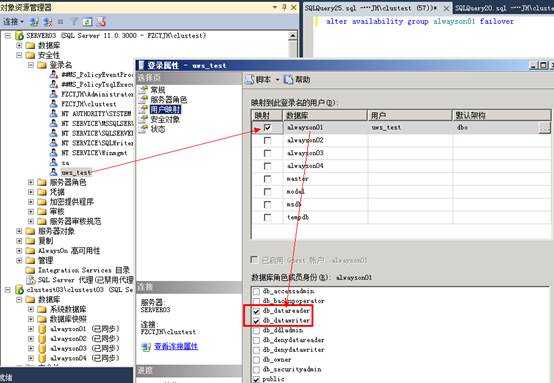
Task: Check the alwayson03 database mapping checkbox
Action: [x=267, y=153]
